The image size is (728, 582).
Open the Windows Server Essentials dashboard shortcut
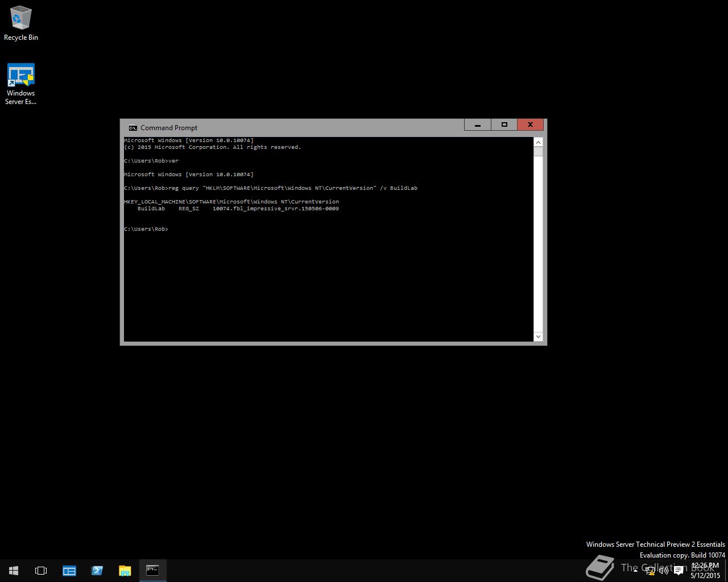coord(20,84)
